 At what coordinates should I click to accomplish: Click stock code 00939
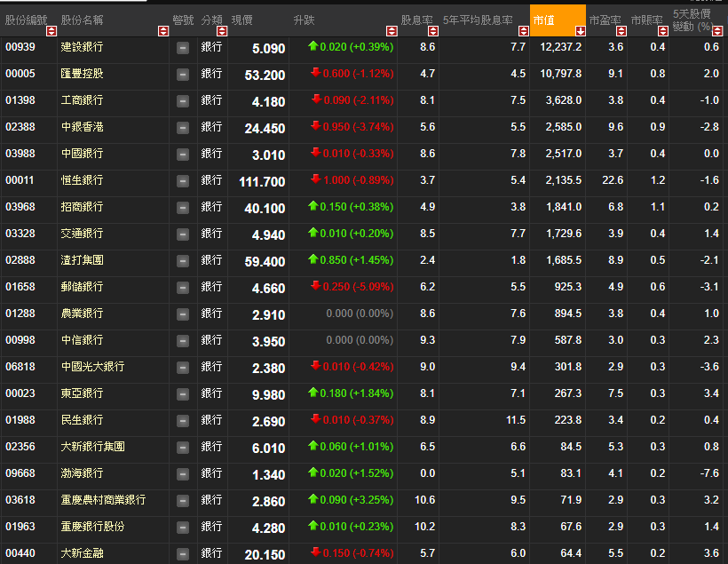pos(20,47)
